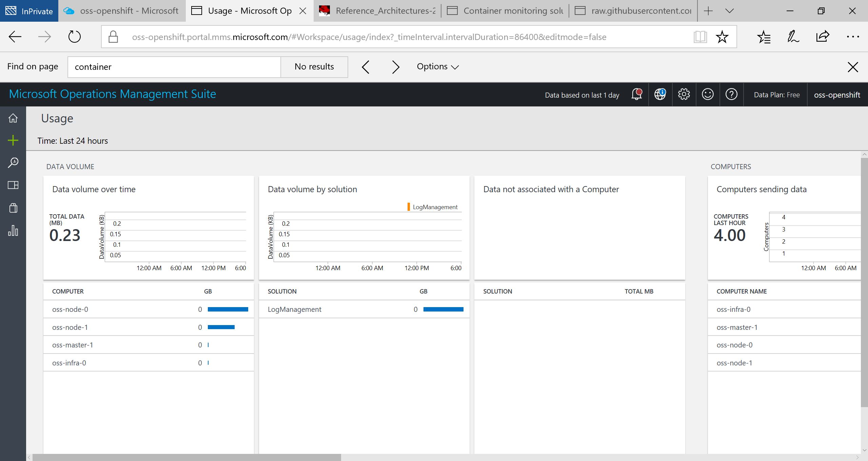Click the find on page text field
The width and height of the screenshot is (868, 461).
[174, 67]
